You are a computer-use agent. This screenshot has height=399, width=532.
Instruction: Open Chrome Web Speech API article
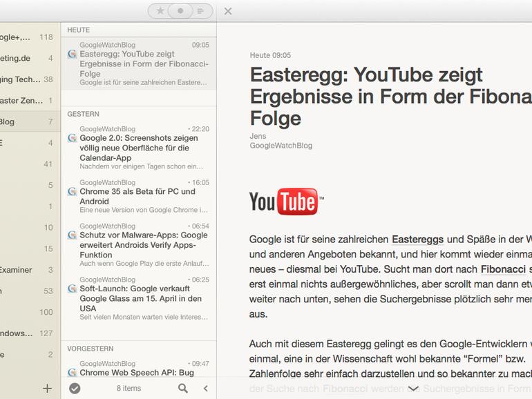139,368
